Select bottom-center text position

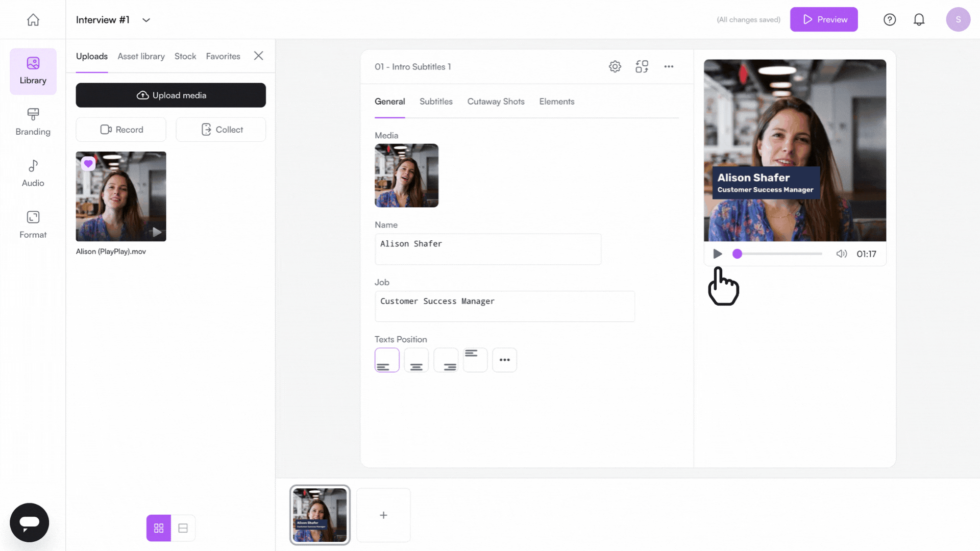coord(416,360)
